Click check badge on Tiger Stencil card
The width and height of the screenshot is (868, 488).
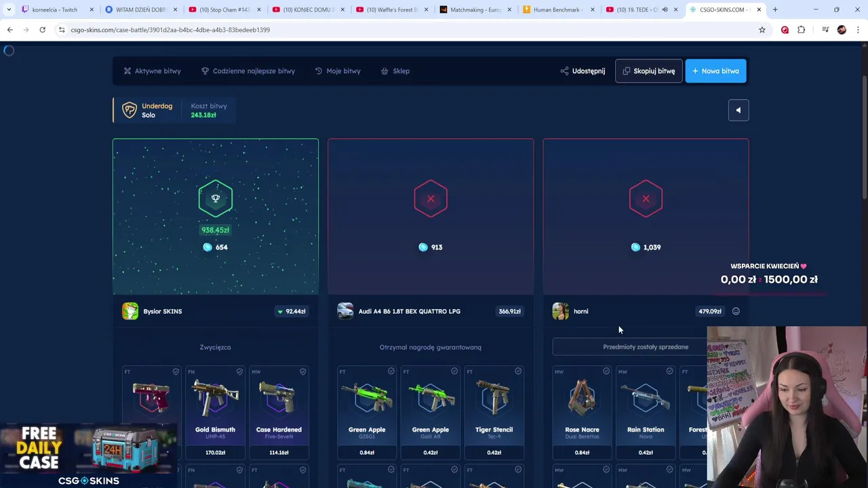[x=517, y=371]
